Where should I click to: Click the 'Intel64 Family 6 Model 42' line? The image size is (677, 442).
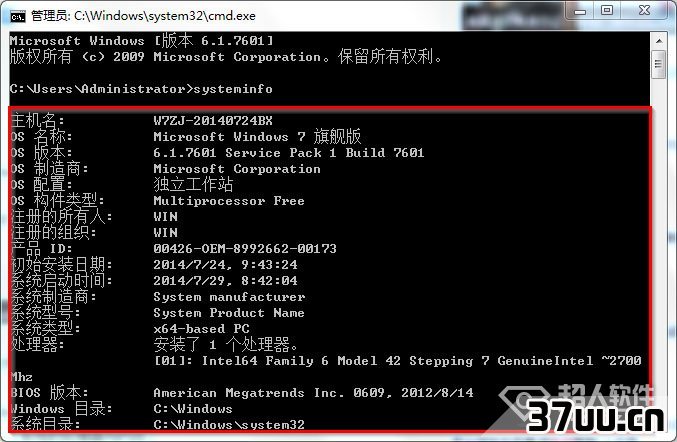(397, 360)
